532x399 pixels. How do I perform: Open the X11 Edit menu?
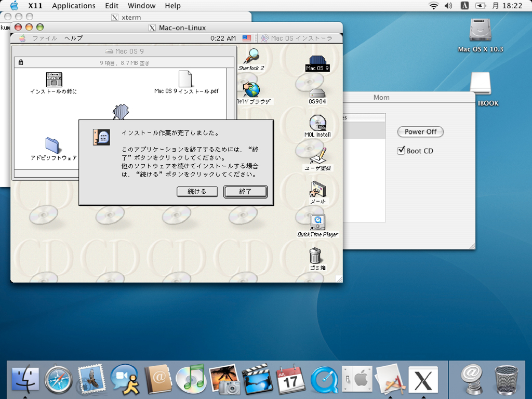pyautogui.click(x=112, y=6)
